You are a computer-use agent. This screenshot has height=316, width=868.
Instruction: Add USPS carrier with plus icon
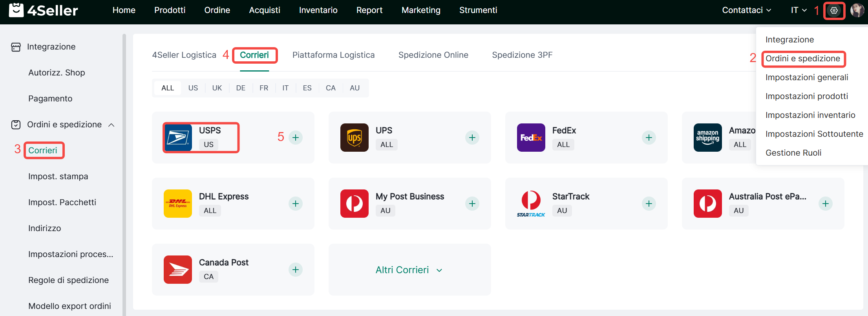point(296,138)
